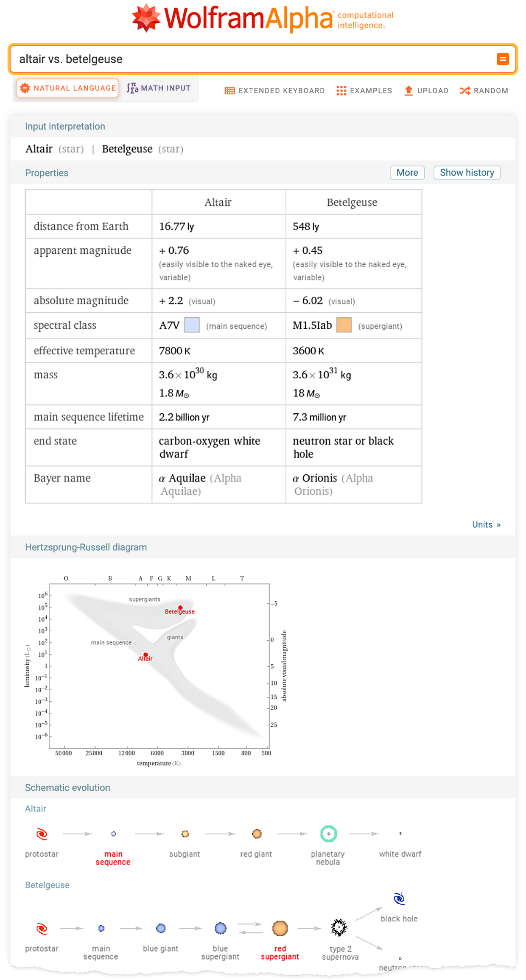This screenshot has width=526, height=980.
Task: Switch to Math Input mode
Action: click(159, 88)
